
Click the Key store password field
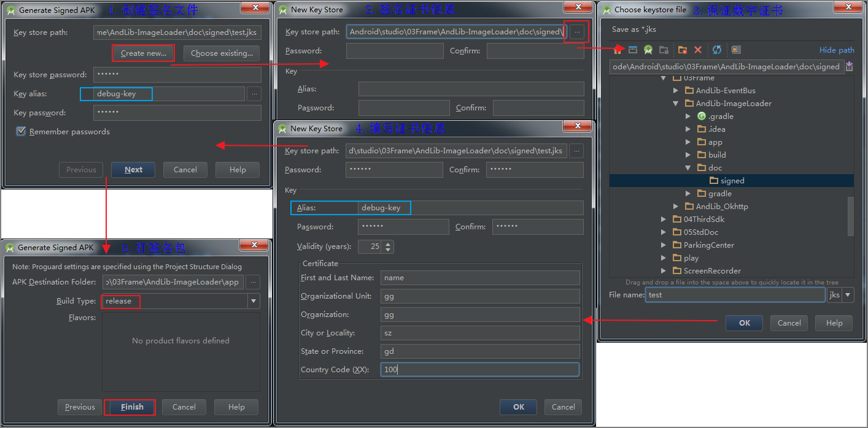pyautogui.click(x=177, y=75)
